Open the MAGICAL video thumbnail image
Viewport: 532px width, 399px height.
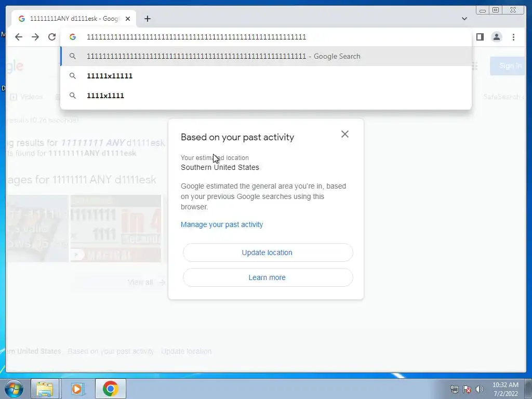click(116, 229)
